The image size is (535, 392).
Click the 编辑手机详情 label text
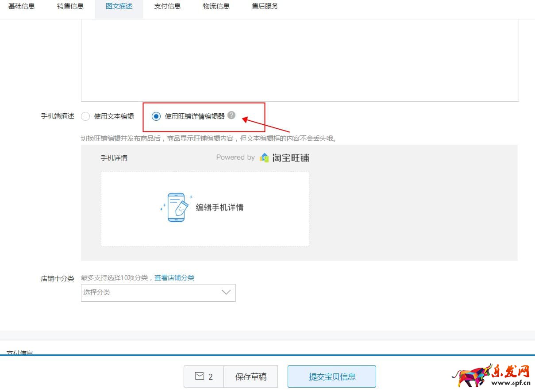pyautogui.click(x=219, y=208)
